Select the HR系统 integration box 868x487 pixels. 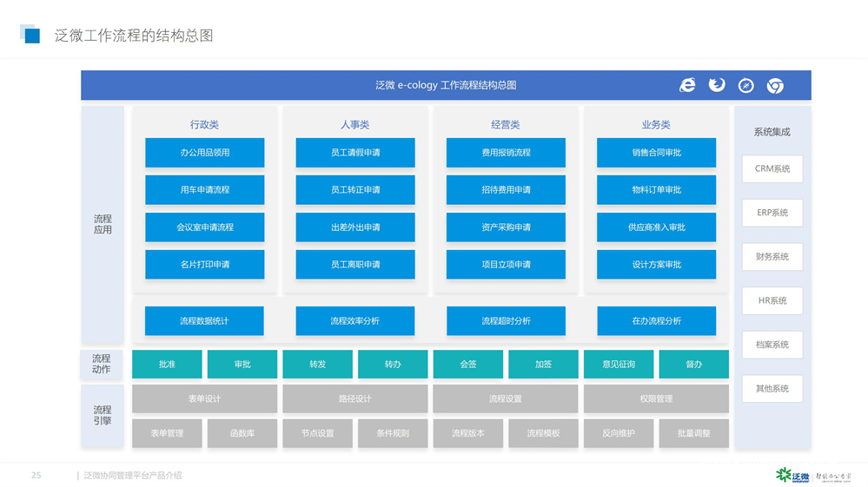772,300
